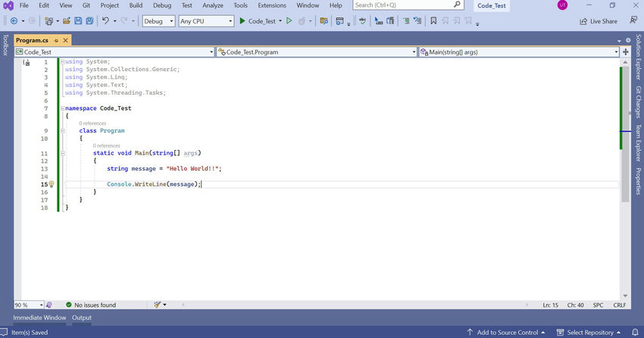The width and height of the screenshot is (644, 338).
Task: Open the undo history dropdown arrow
Action: click(114, 21)
